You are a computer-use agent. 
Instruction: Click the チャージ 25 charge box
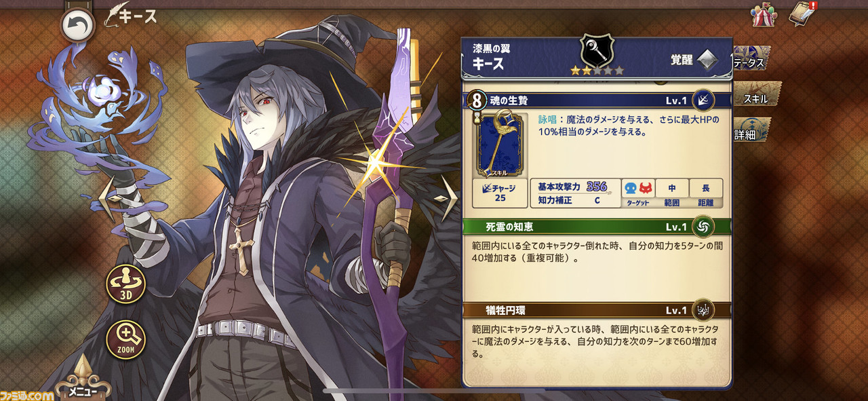[x=500, y=193]
